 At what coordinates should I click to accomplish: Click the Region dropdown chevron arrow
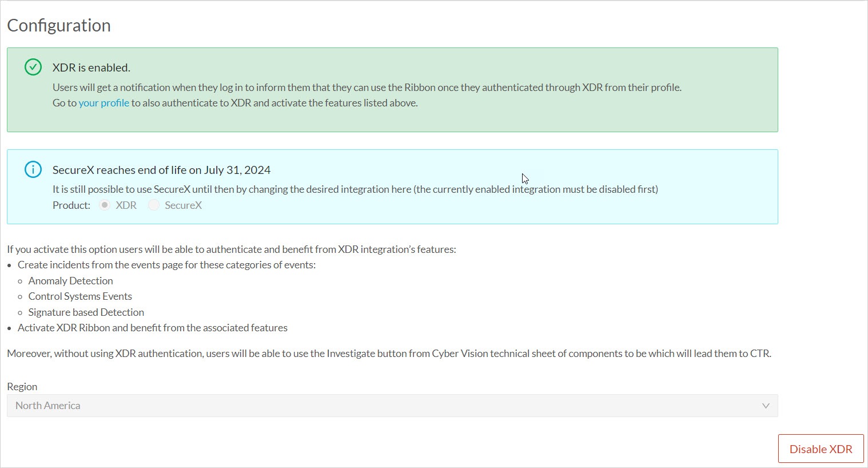tap(766, 405)
